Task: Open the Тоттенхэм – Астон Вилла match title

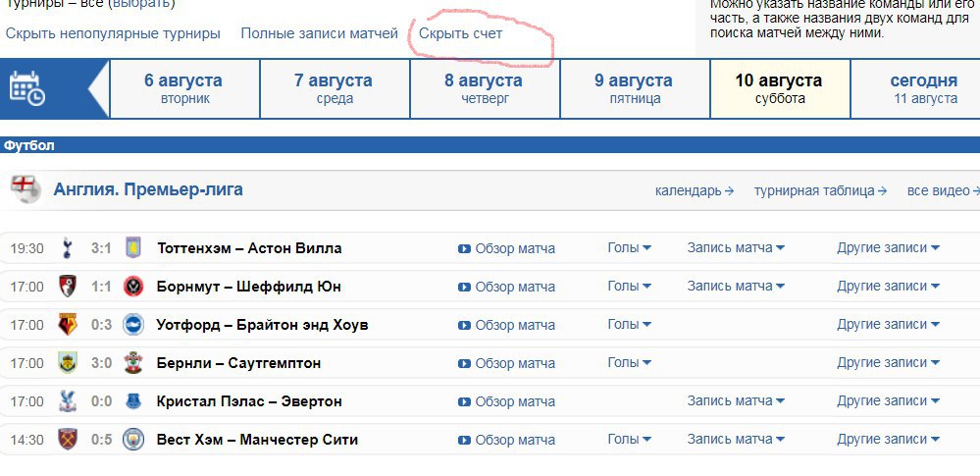Action: [249, 248]
